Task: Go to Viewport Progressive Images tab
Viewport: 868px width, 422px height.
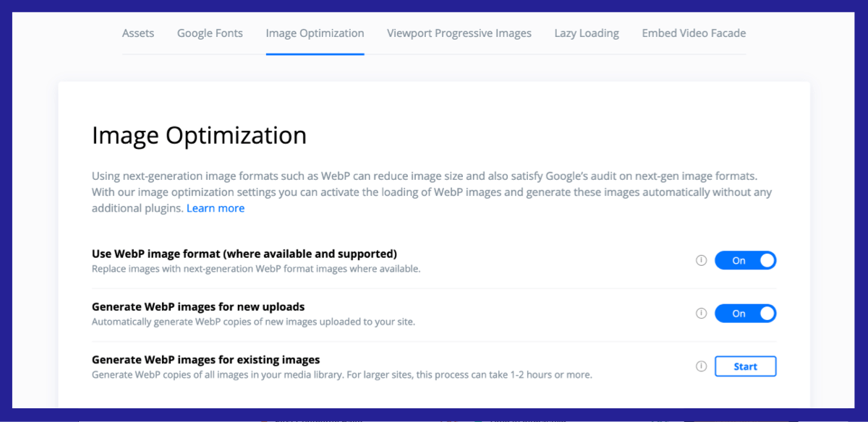Action: pos(459,33)
